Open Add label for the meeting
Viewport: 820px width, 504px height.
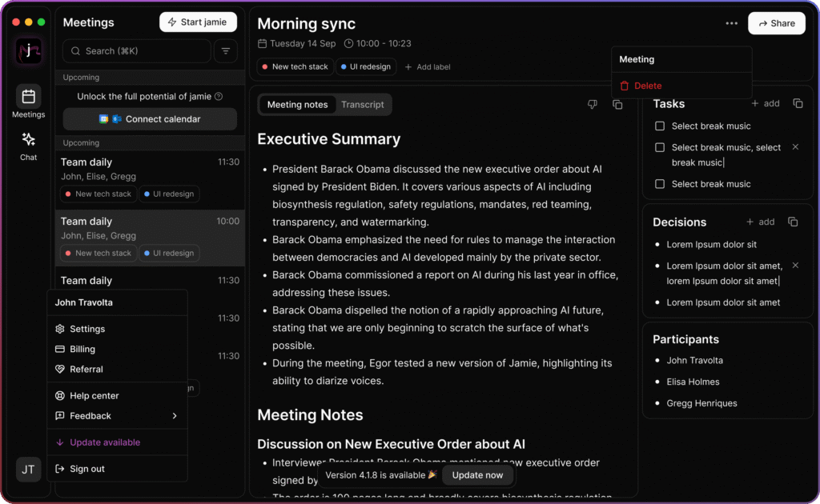[428, 66]
